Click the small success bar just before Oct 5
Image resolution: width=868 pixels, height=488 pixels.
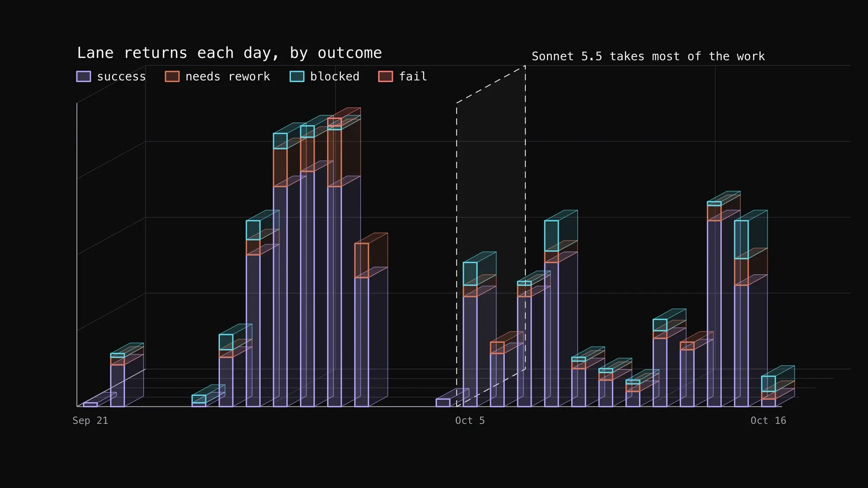pos(443,403)
